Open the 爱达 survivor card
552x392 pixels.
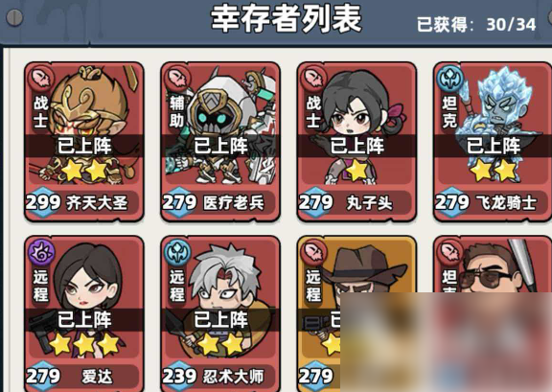[84, 313]
